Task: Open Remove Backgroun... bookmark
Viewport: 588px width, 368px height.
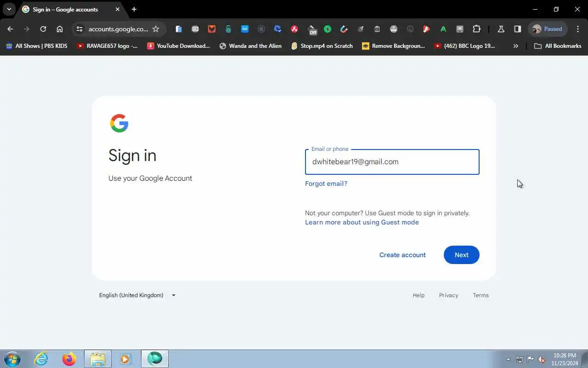Action: 393,46
